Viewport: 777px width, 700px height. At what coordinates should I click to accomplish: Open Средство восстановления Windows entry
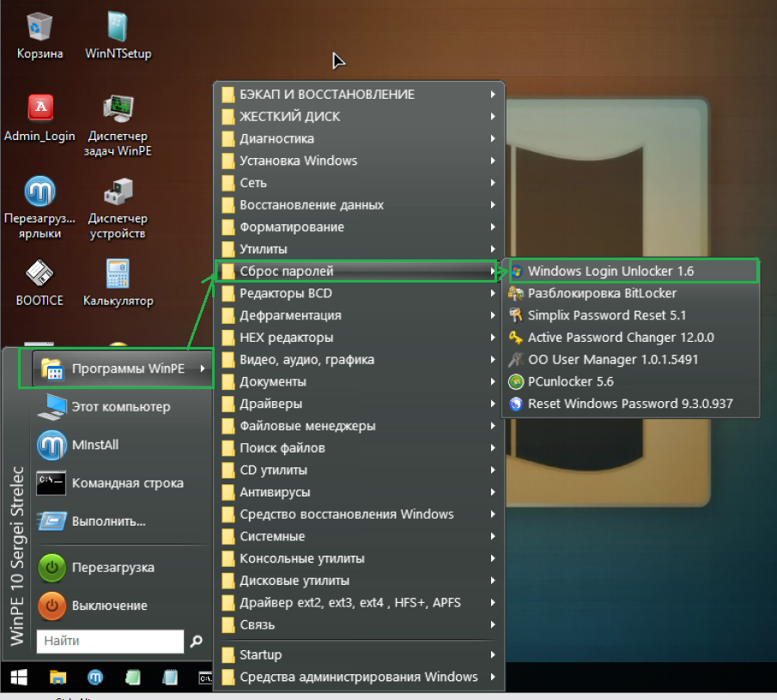tap(359, 514)
